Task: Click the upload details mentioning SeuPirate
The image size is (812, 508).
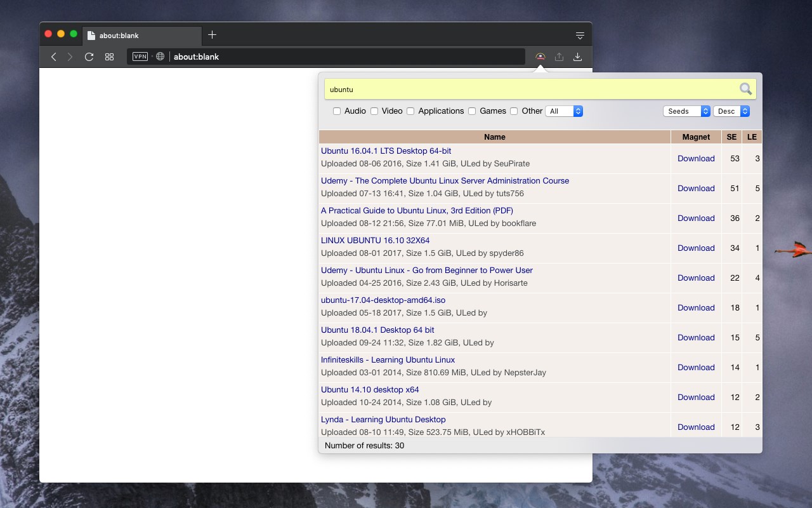Action: [425, 164]
